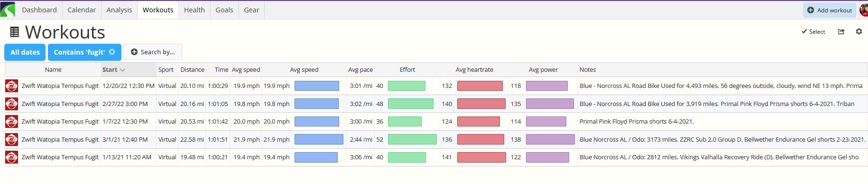This screenshot has height=184, width=868.
Task: Sort by the Start column arrow
Action: [122, 70]
